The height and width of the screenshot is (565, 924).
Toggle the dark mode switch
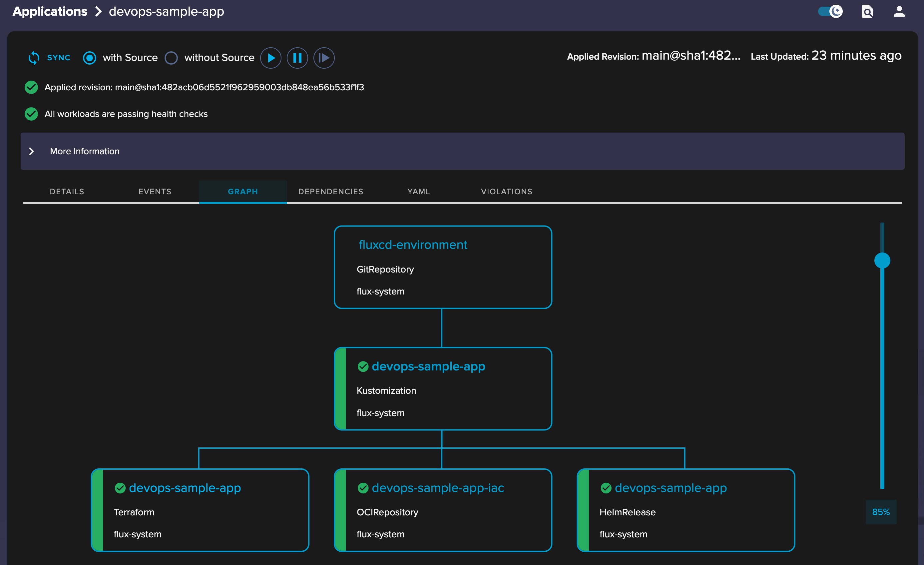click(830, 12)
